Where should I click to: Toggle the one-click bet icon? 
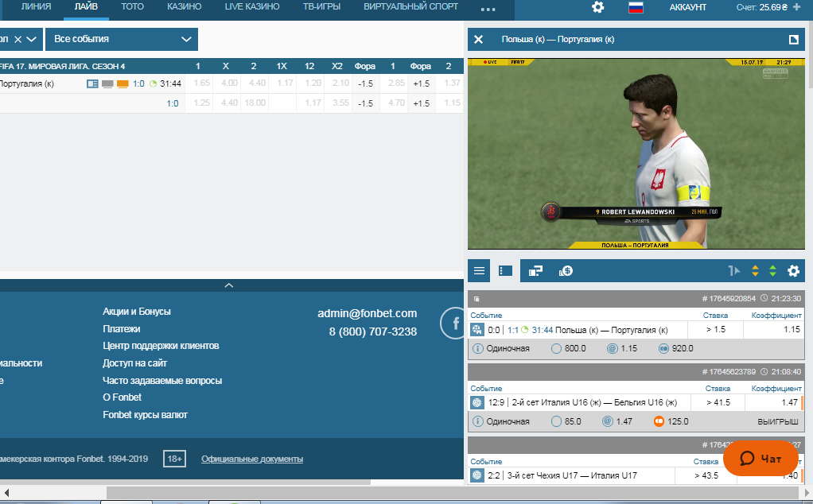click(733, 271)
